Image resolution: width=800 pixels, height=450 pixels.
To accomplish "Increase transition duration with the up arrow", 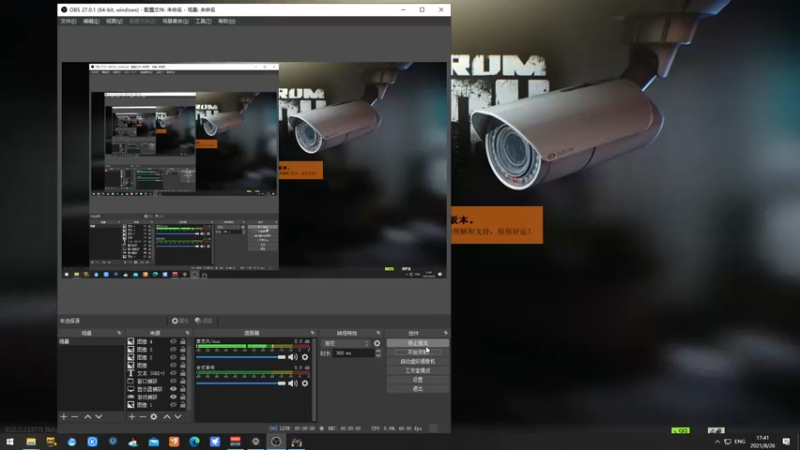I will coord(378,351).
